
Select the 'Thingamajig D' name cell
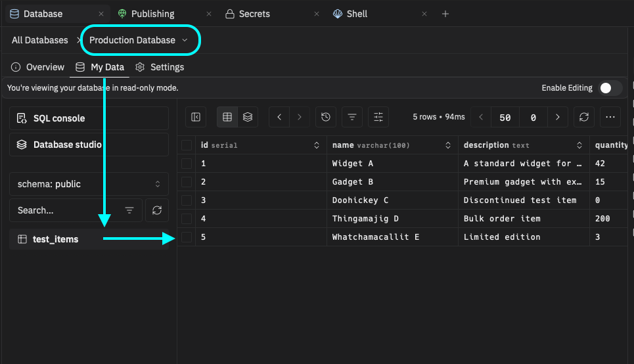392,219
